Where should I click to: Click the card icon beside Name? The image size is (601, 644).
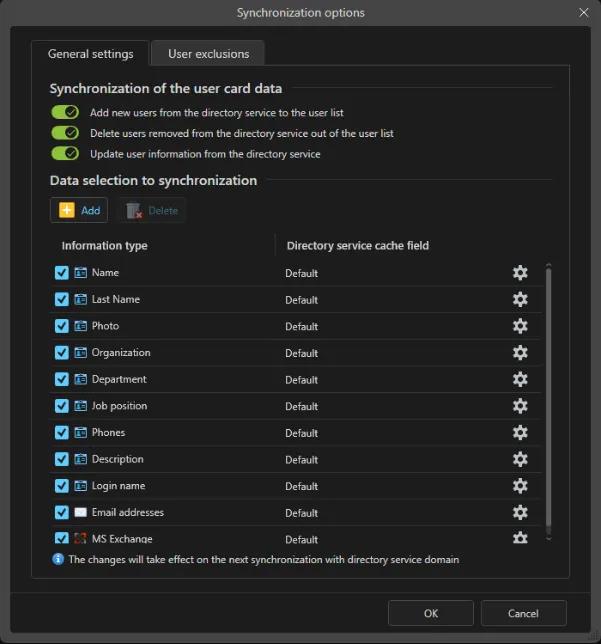pyautogui.click(x=81, y=273)
